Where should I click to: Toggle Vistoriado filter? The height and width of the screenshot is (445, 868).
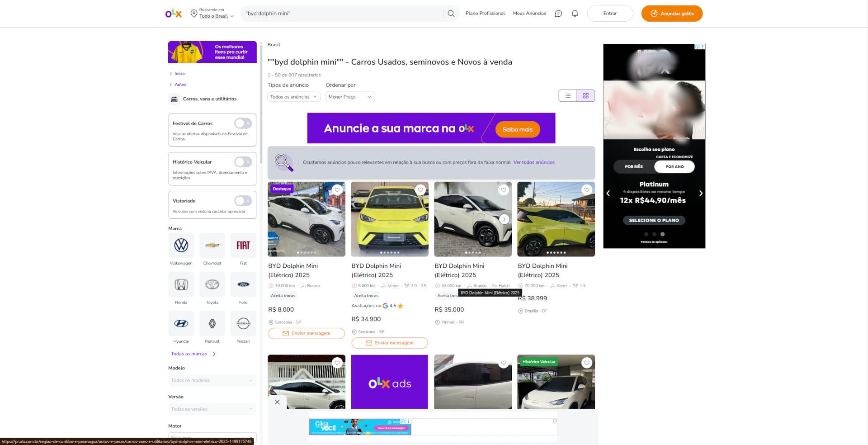(x=243, y=201)
